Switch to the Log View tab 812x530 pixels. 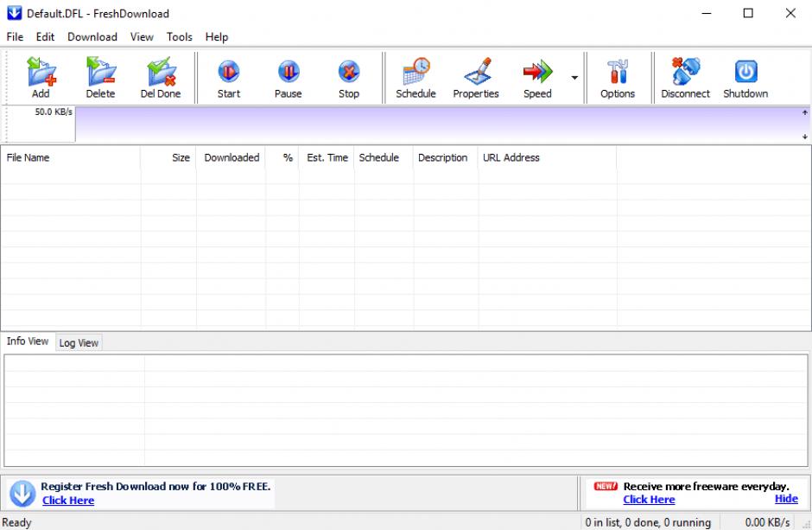click(79, 343)
